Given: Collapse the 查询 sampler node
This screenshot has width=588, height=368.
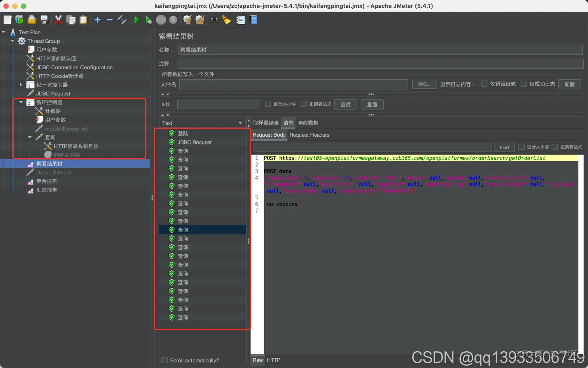Looking at the screenshot, I should (x=30, y=137).
